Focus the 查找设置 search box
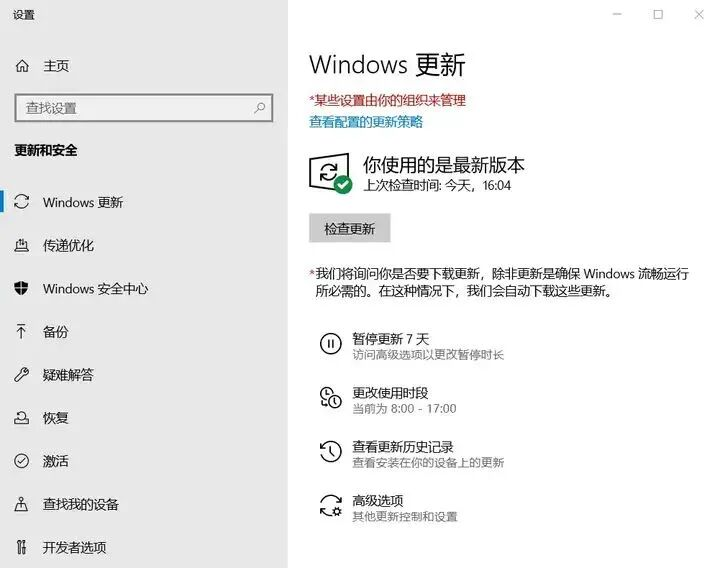Image resolution: width=720 pixels, height=568 pixels. [x=144, y=108]
